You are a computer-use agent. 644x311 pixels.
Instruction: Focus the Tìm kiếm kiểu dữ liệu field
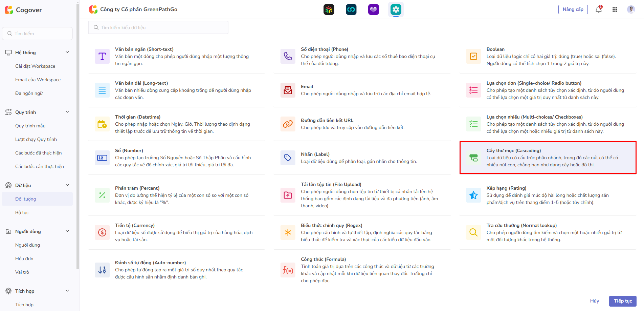coord(158,27)
